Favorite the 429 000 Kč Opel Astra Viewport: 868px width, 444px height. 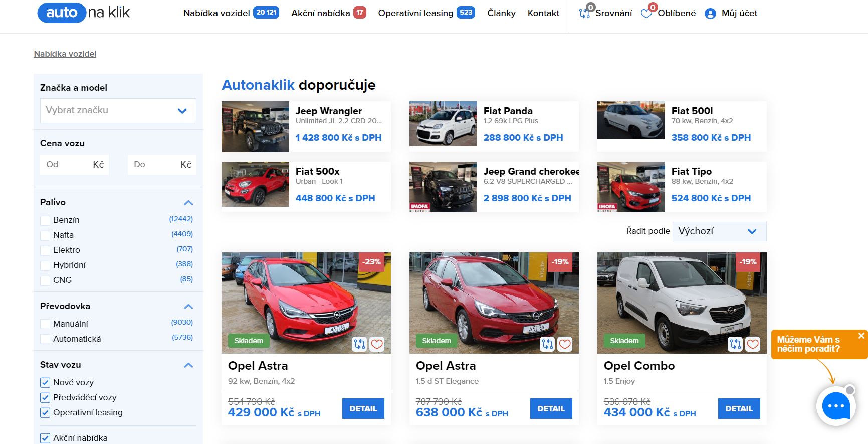click(377, 344)
